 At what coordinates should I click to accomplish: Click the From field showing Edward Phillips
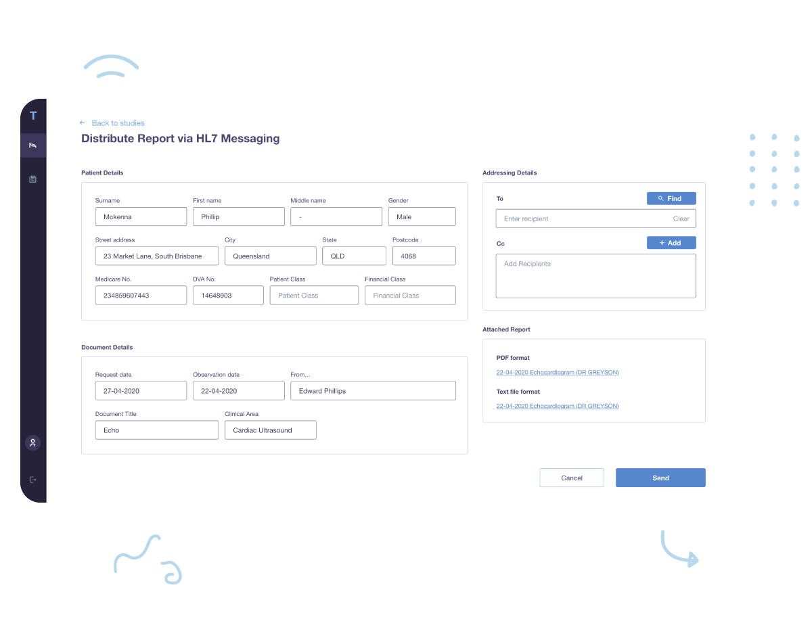[373, 390]
